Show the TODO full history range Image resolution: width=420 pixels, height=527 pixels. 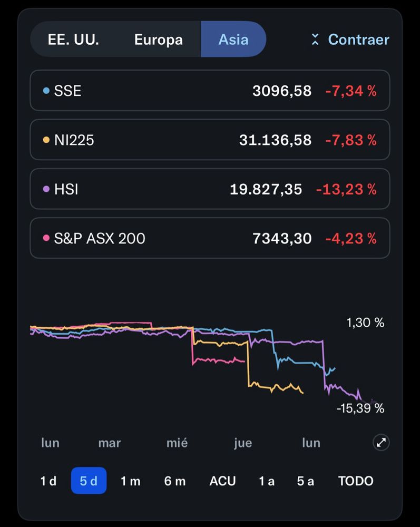coord(355,481)
